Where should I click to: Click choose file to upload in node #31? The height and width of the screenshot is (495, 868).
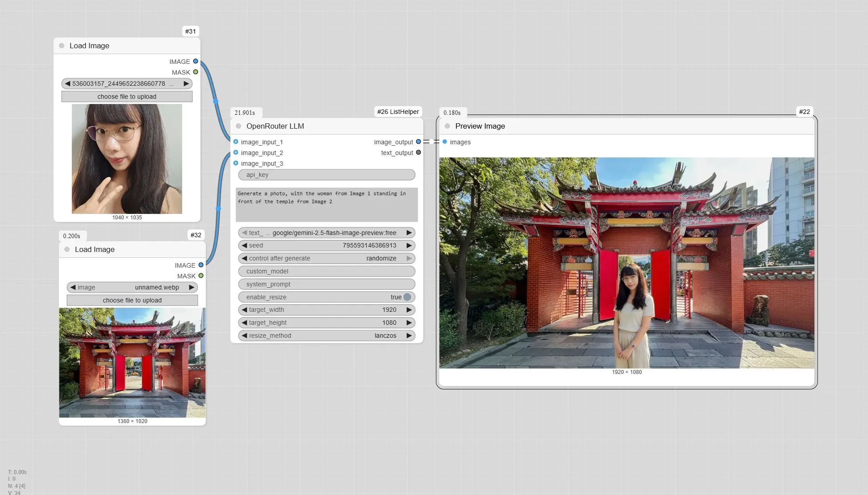(127, 96)
